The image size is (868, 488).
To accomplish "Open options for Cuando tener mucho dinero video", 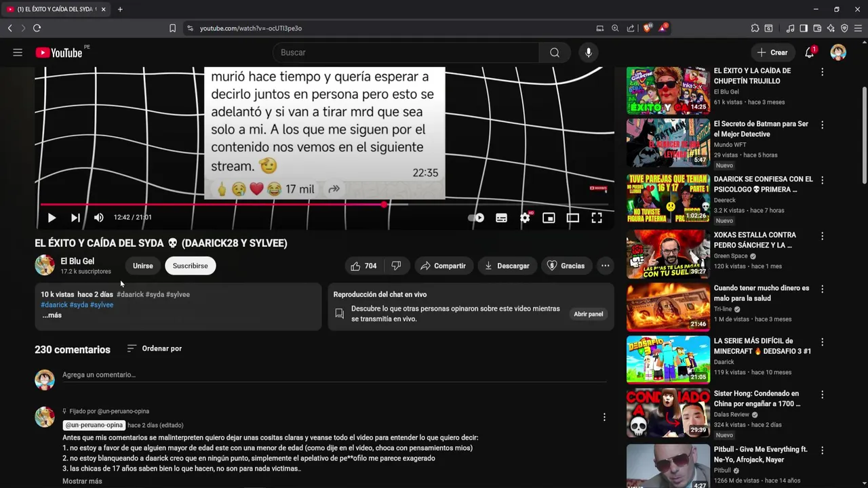I will pyautogui.click(x=822, y=289).
